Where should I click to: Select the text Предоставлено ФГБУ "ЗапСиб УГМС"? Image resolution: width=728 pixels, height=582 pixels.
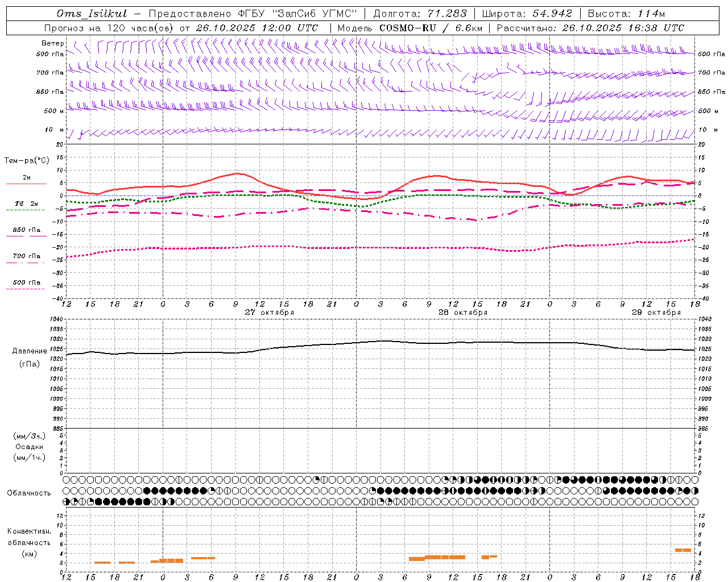(253, 14)
